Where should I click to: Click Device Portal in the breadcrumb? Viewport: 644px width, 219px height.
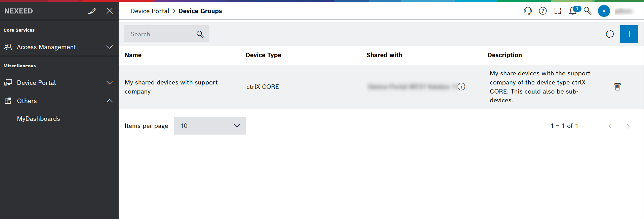click(150, 11)
